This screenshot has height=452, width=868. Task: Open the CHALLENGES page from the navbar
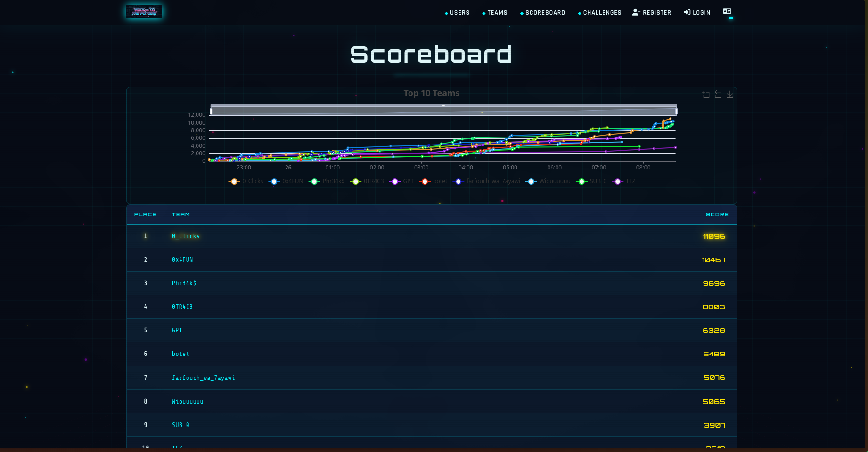pos(602,12)
